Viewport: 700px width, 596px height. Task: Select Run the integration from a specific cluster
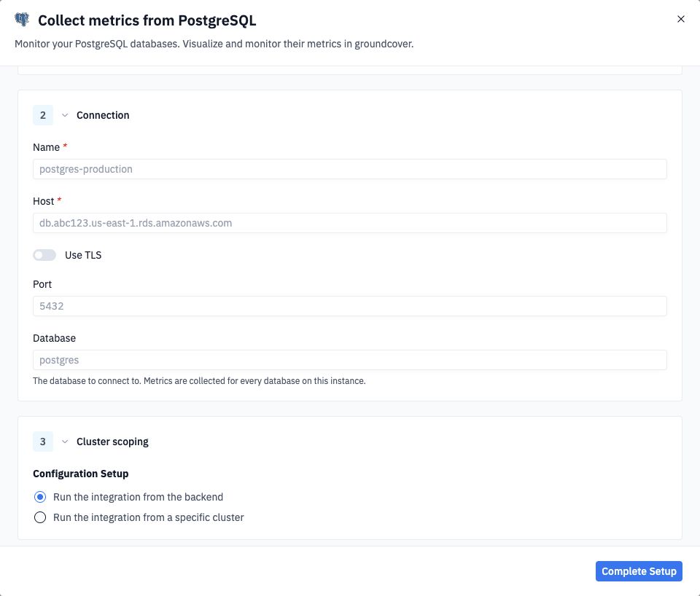coord(40,517)
